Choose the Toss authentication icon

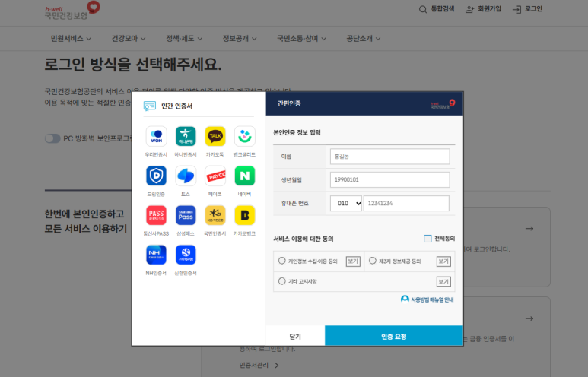pos(186,176)
